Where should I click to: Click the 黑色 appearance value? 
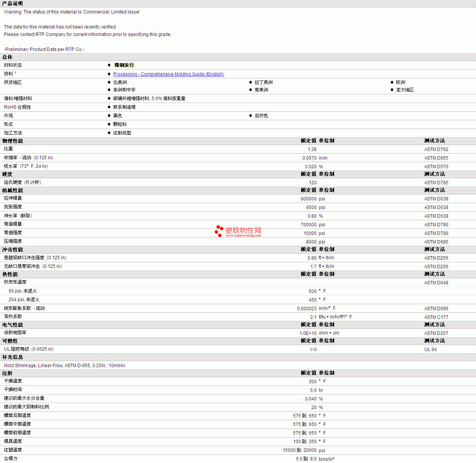point(118,116)
